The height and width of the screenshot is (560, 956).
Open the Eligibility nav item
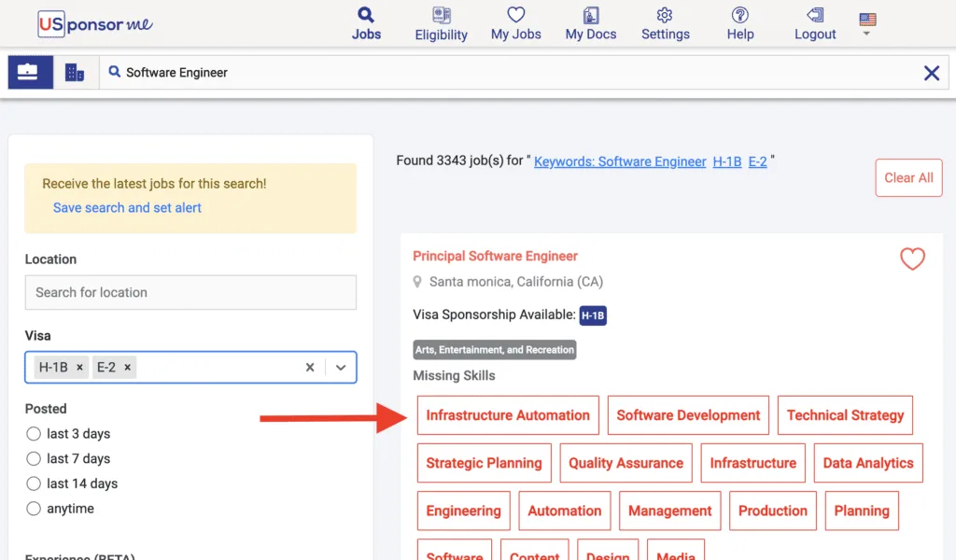pos(441,23)
